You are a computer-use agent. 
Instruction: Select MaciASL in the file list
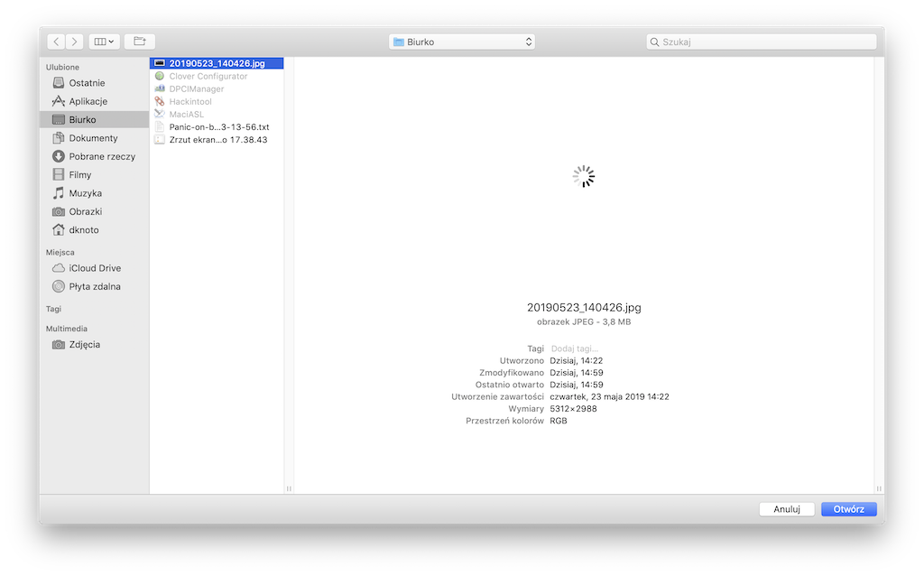(x=217, y=115)
